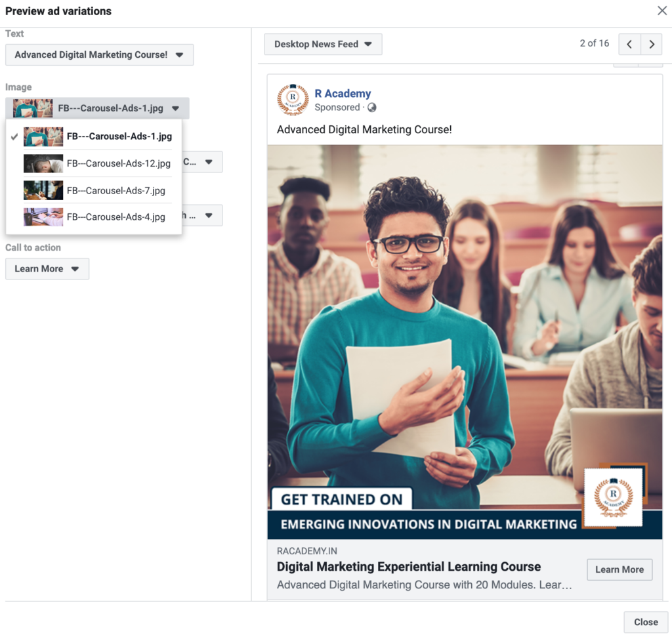Open the Call to action Learn More dropdown

(47, 268)
